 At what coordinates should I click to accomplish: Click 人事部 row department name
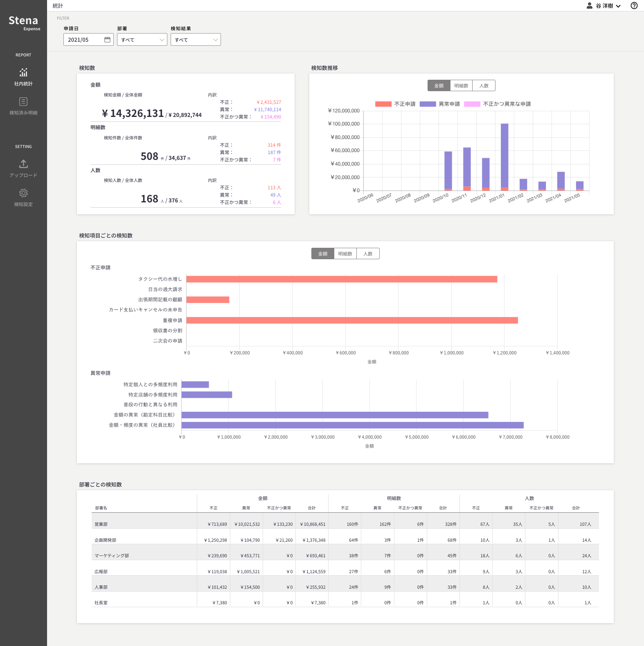point(101,587)
